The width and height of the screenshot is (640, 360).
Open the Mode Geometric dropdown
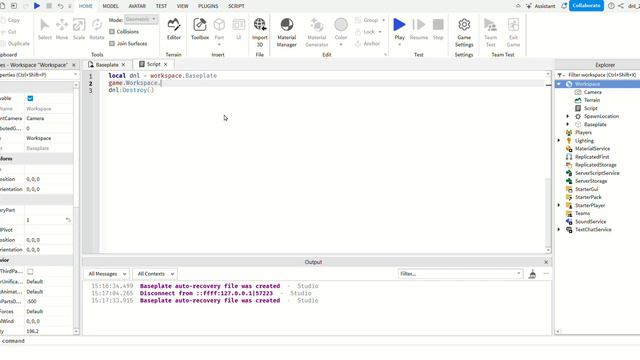point(141,19)
